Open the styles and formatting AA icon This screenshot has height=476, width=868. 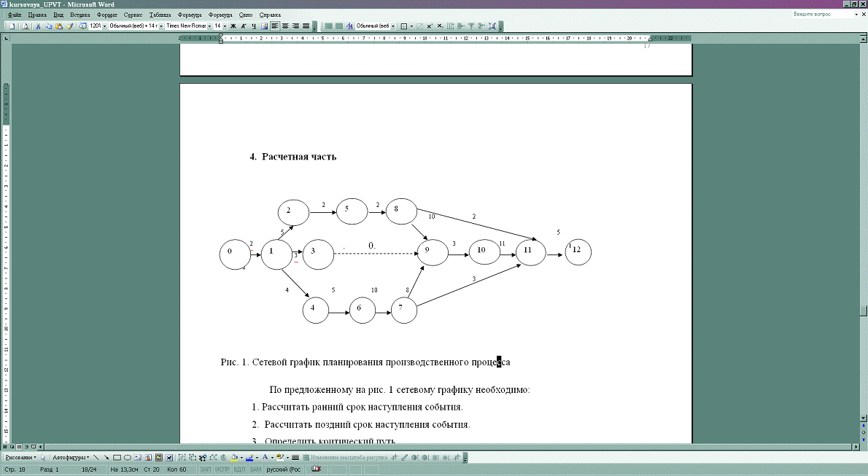(x=349, y=26)
